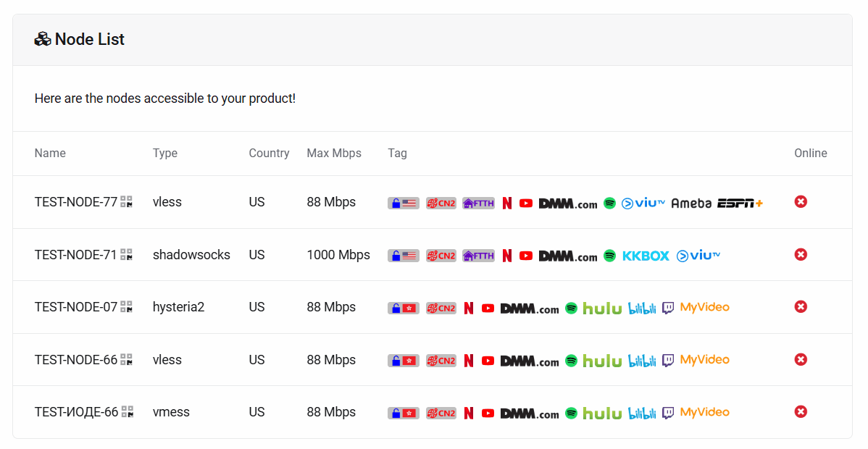Image resolution: width=868 pixels, height=449 pixels.
Task: Click the Max Mbps column header
Action: coord(334,154)
